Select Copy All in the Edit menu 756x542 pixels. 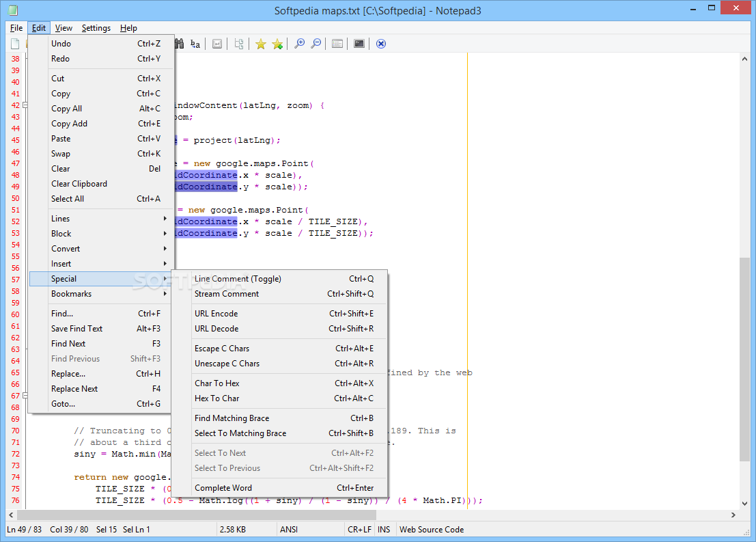point(100,109)
